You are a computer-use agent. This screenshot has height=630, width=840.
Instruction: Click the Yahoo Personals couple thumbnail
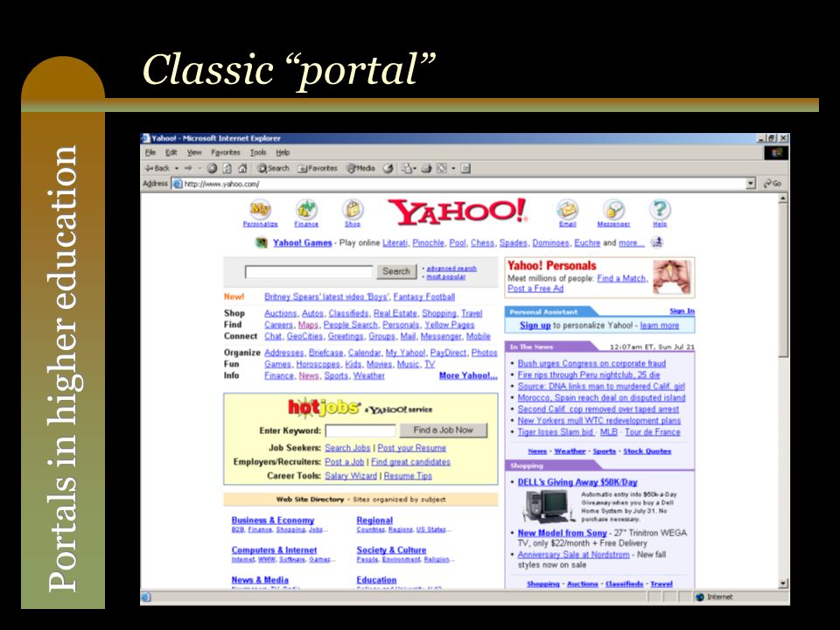[x=671, y=276]
